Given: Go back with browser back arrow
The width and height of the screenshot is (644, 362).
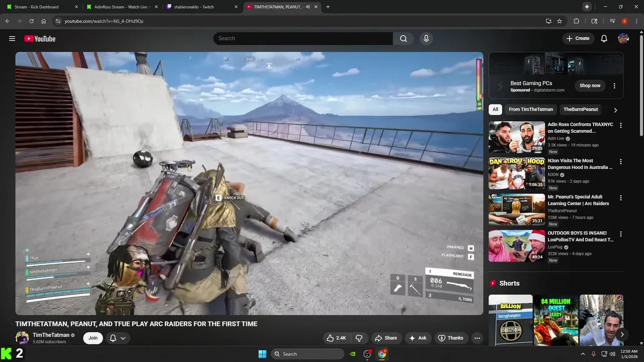Looking at the screenshot, I should (8, 21).
